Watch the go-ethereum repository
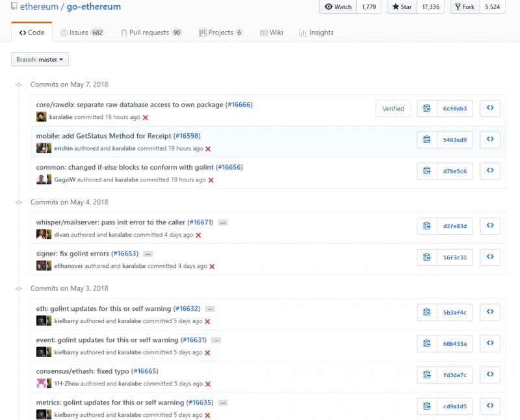 (x=338, y=7)
